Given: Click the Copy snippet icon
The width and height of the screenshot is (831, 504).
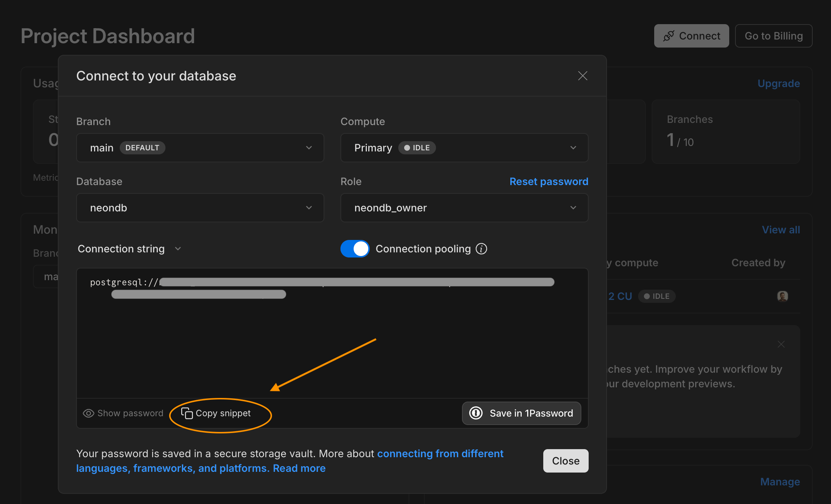Looking at the screenshot, I should point(187,413).
